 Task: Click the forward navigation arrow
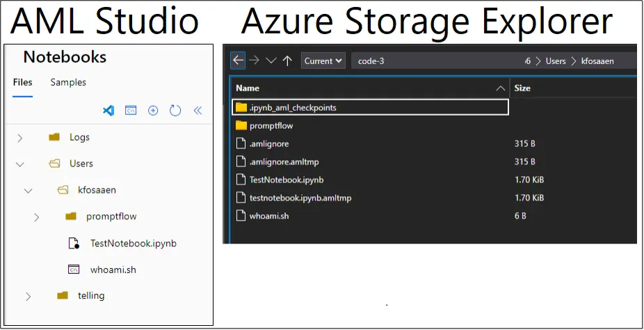pyautogui.click(x=255, y=61)
